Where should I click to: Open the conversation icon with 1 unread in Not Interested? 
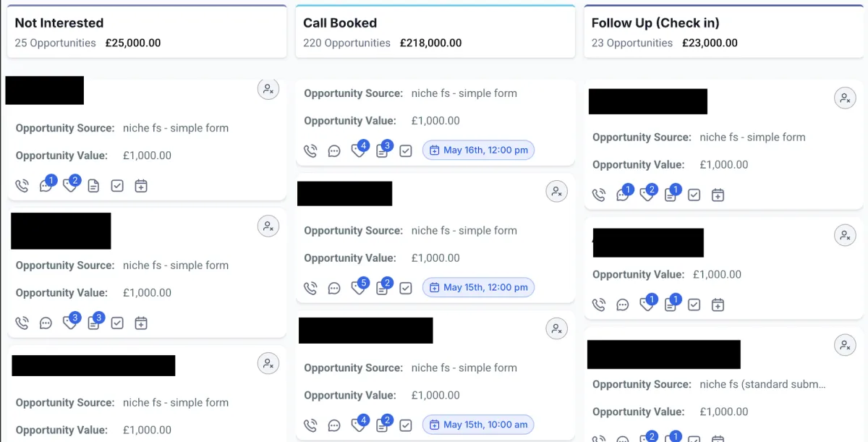click(x=47, y=184)
